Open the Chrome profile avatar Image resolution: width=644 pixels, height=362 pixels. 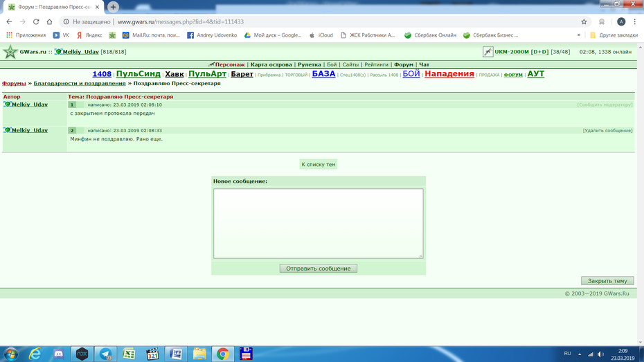[x=621, y=21]
